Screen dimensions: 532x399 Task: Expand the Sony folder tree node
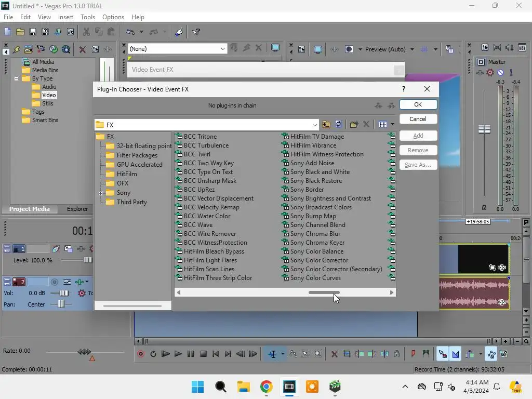100,193
